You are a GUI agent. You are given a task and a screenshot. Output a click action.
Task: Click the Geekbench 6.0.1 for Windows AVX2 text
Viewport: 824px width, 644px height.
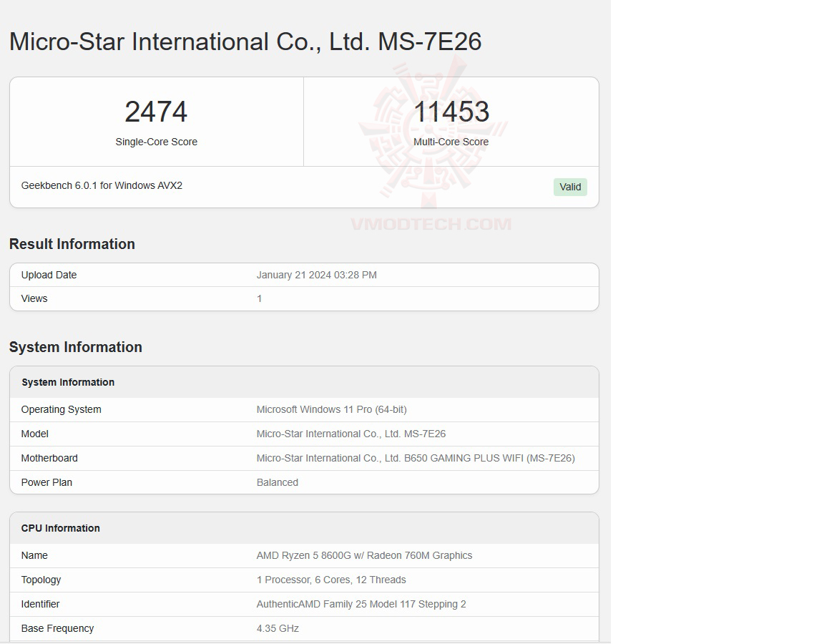point(102,185)
